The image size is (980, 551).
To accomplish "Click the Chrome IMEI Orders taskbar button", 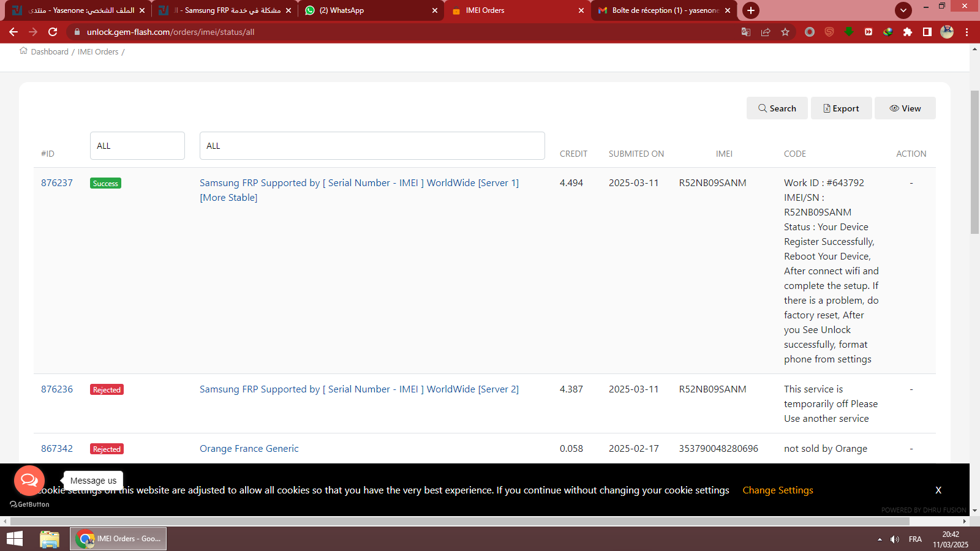I will click(118, 539).
